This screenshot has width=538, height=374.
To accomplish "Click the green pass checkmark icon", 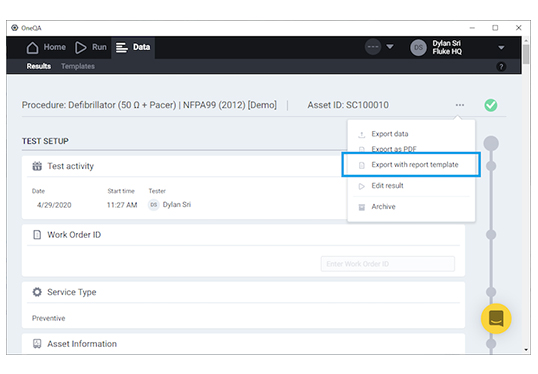I will (x=491, y=105).
